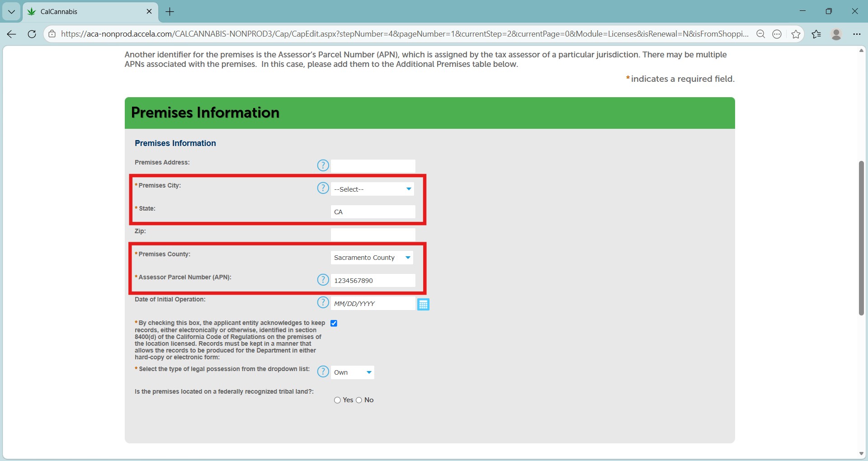The image size is (868, 461).
Task: Click scrollbar down arrow at bottom
Action: 861,454
